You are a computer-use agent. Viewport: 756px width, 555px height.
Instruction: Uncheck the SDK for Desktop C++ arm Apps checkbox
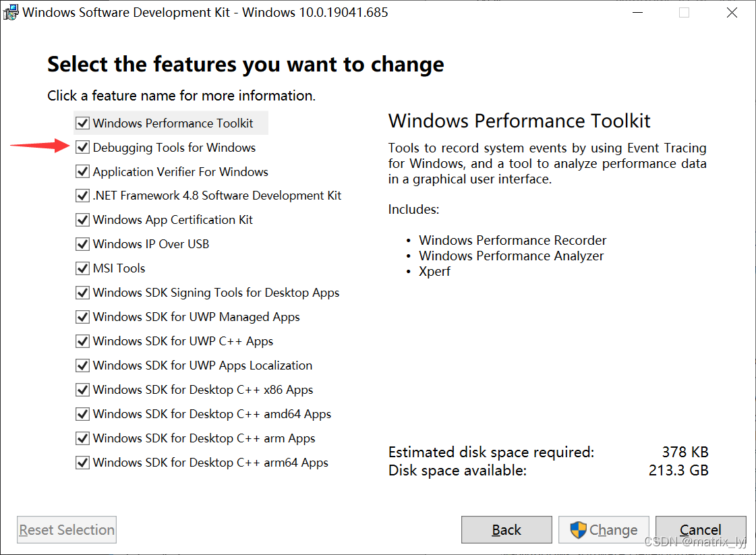click(82, 438)
